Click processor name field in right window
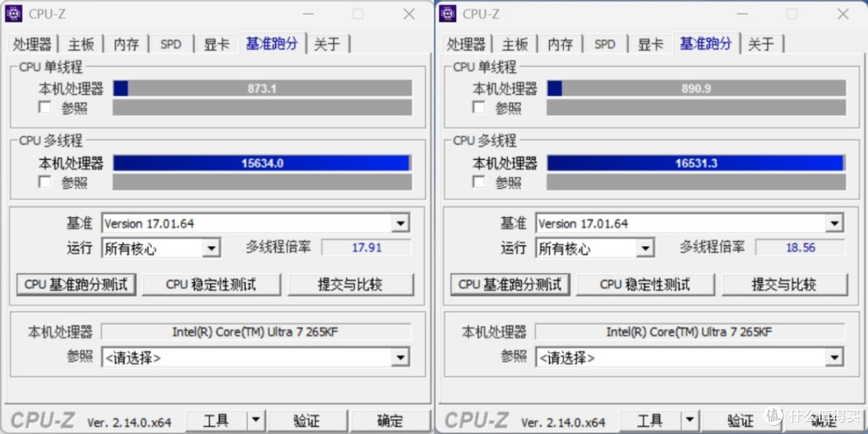 [x=690, y=332]
